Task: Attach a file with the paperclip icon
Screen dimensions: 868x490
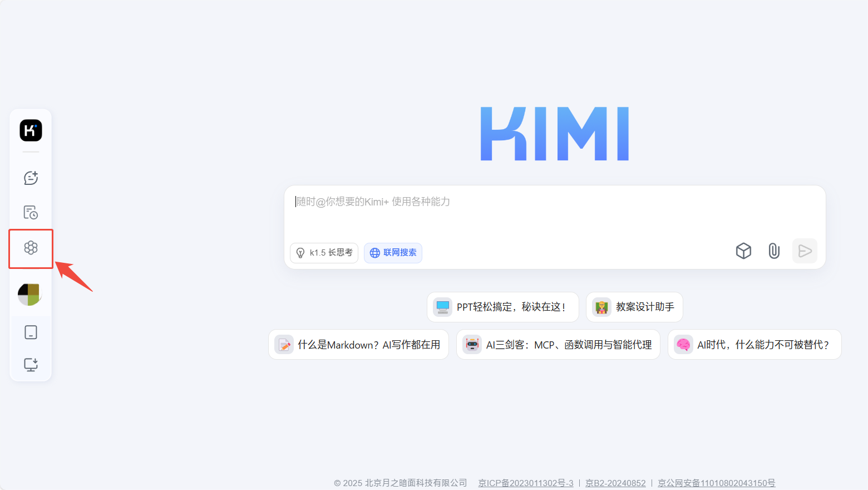Action: pos(773,251)
